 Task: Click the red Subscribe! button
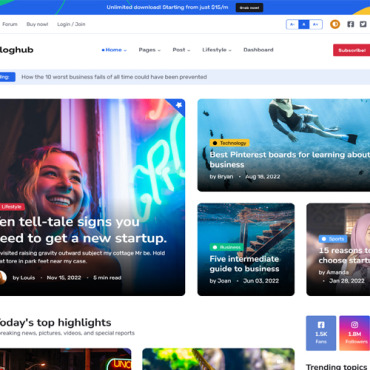[x=352, y=50]
